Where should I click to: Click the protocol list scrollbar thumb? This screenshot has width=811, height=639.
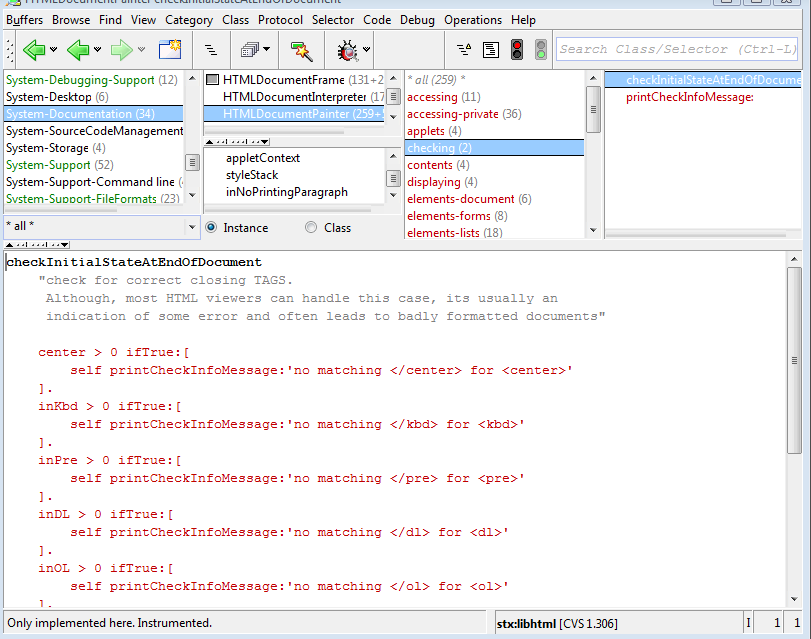tap(593, 110)
